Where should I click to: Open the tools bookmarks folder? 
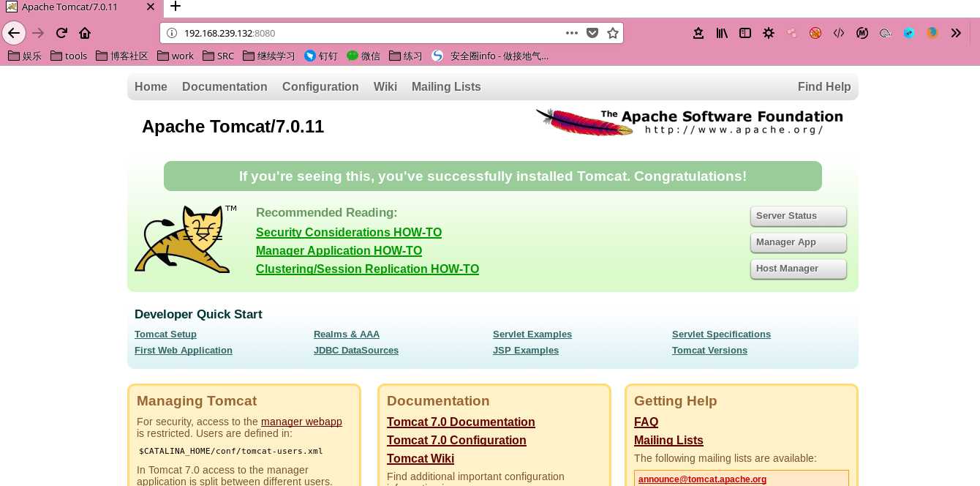(69, 56)
